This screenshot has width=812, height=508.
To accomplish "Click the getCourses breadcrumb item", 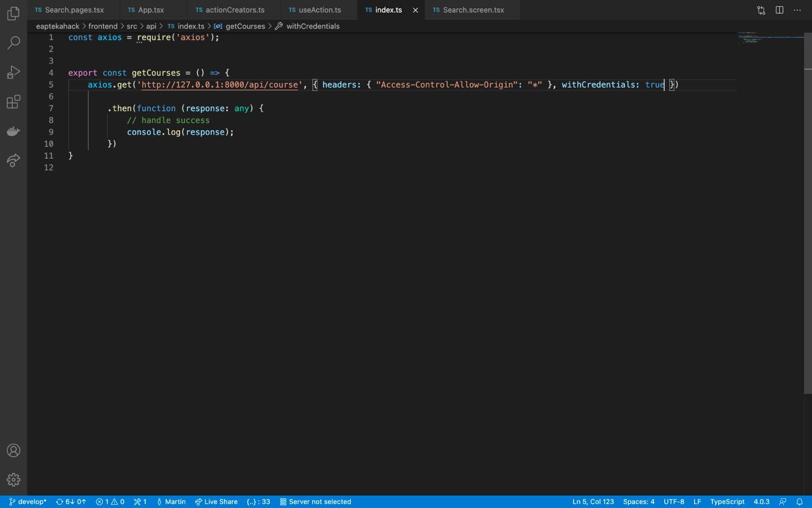I will [245, 26].
